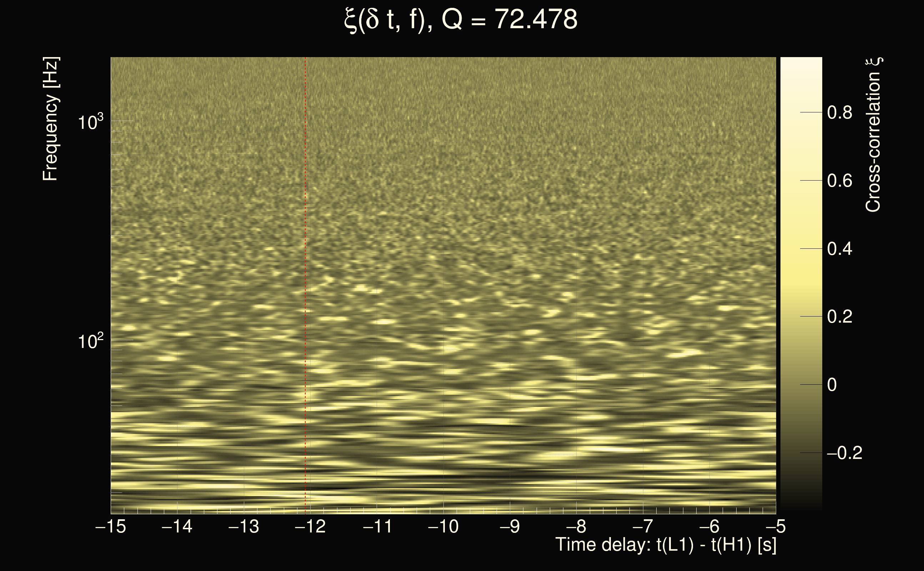Click the 0 tick label on colorbar

tap(832, 385)
